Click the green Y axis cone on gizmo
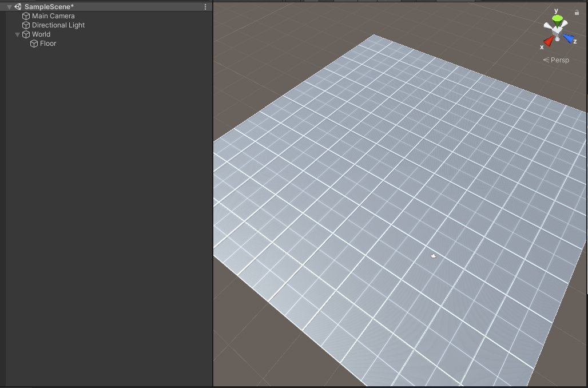 557,20
